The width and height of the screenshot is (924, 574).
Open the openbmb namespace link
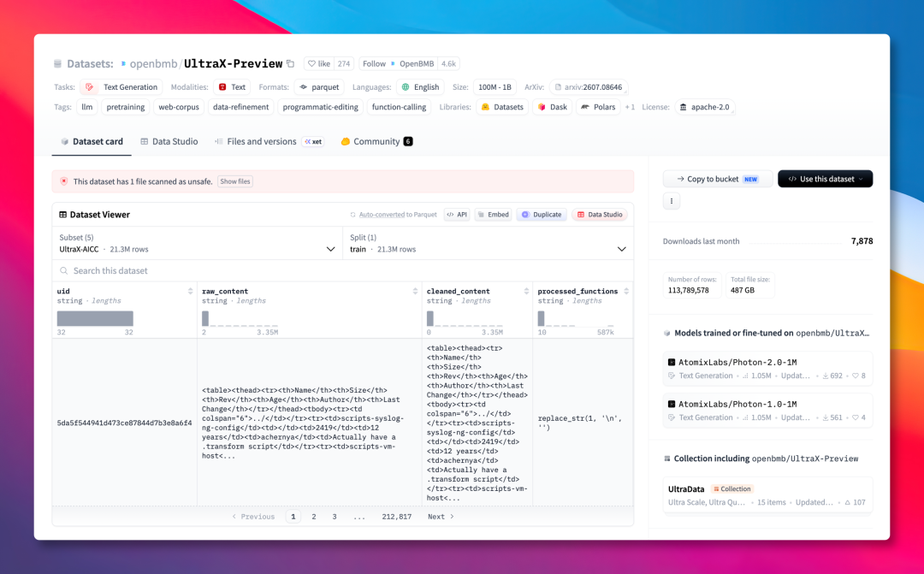tap(153, 63)
